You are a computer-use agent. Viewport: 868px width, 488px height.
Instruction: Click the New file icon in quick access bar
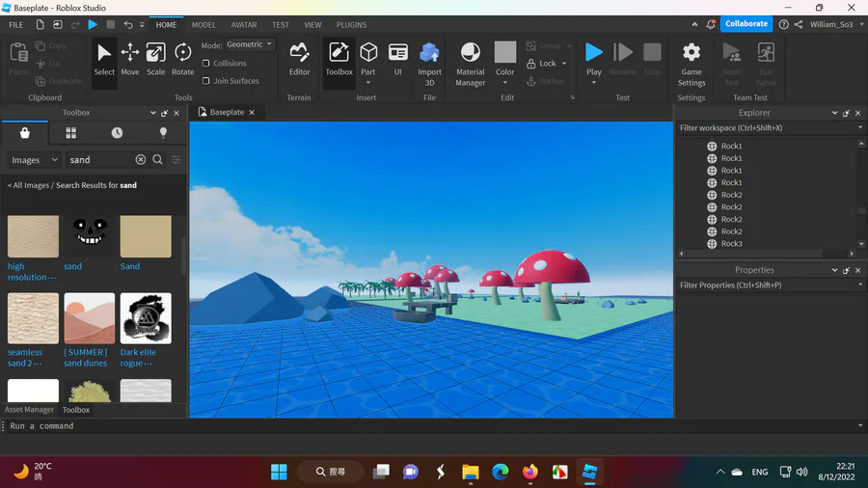coord(40,24)
